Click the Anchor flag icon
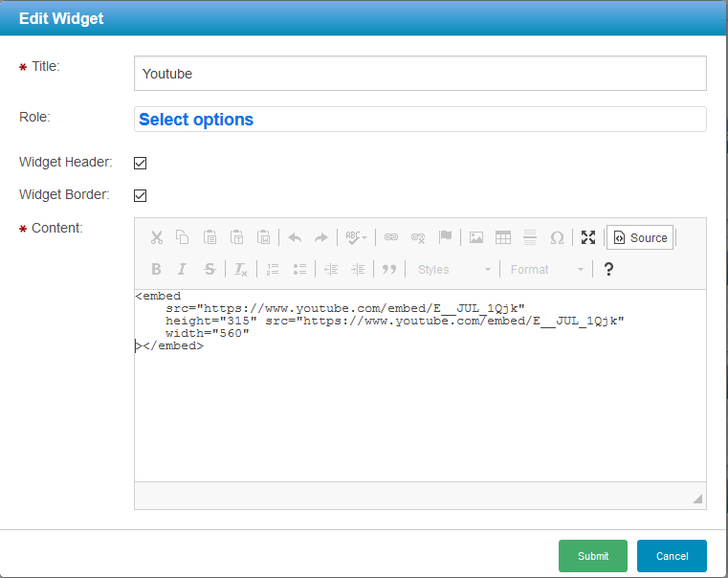 click(x=445, y=237)
